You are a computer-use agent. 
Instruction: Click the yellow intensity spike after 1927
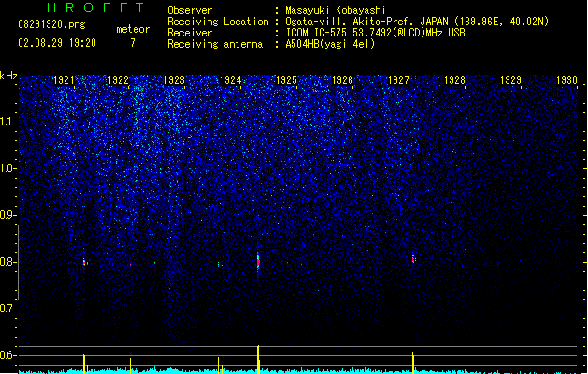click(x=413, y=363)
